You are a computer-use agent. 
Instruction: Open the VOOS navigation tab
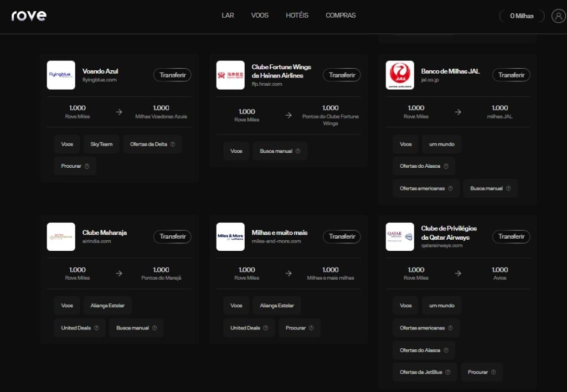click(x=260, y=16)
